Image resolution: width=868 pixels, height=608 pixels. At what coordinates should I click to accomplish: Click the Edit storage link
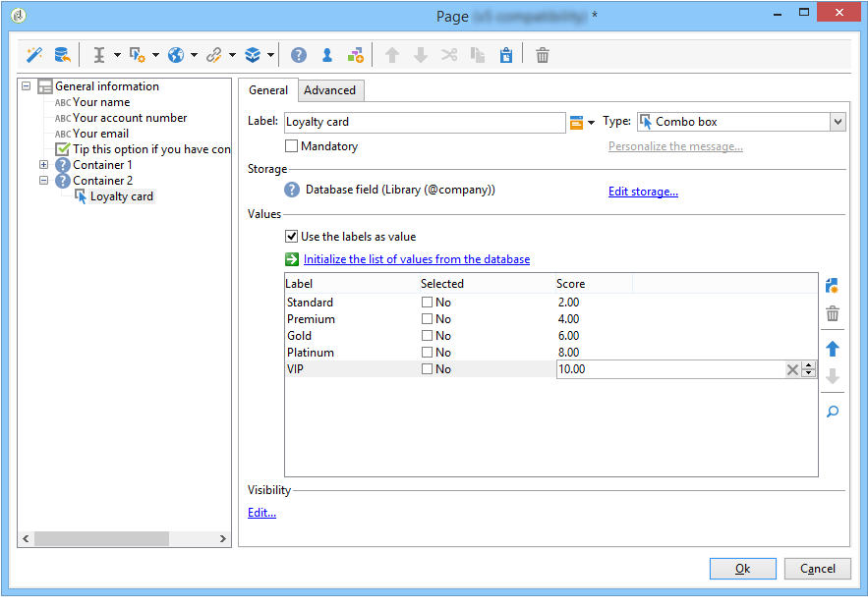tap(643, 192)
